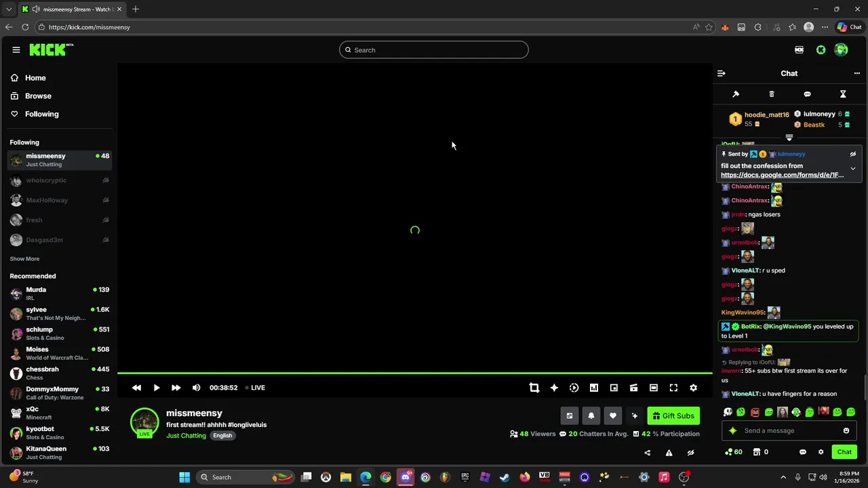The width and height of the screenshot is (868, 488).
Task: Click the green sparkle in message box
Action: pyautogui.click(x=732, y=431)
